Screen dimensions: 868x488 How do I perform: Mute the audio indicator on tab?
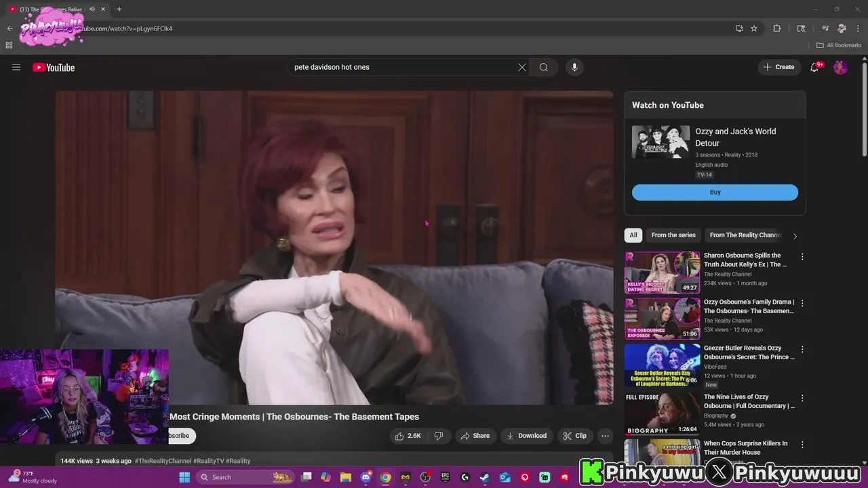pos(92,9)
